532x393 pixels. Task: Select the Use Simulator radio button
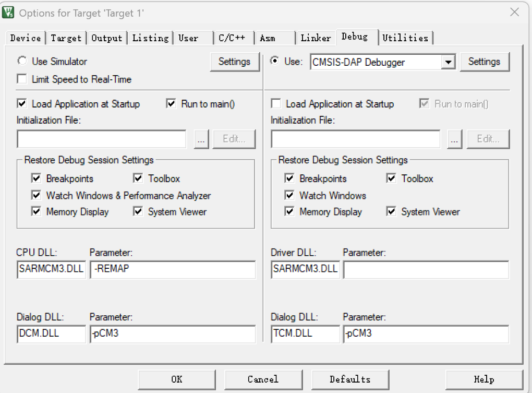point(21,60)
